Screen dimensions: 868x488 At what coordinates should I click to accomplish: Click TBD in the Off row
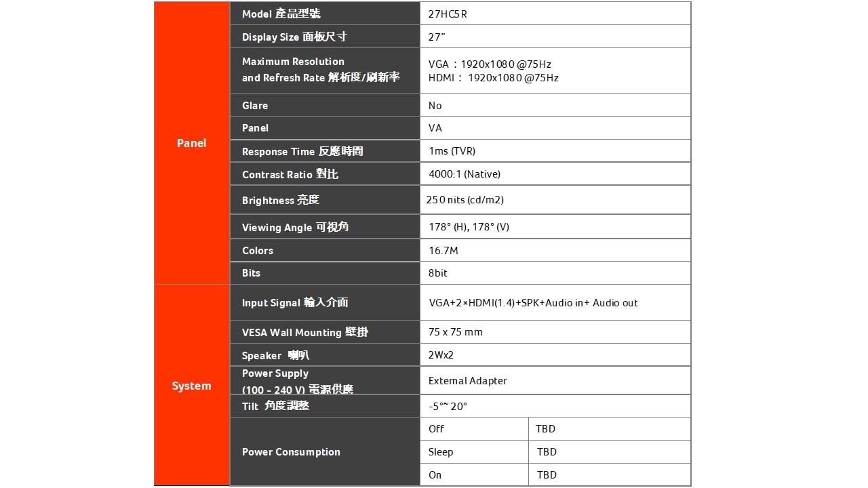click(x=545, y=429)
